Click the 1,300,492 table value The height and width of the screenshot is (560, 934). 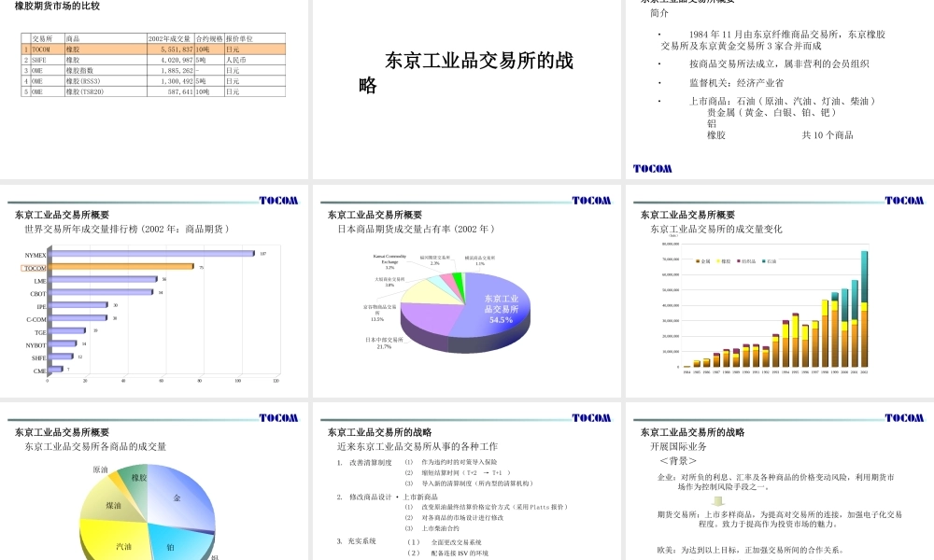click(x=170, y=81)
